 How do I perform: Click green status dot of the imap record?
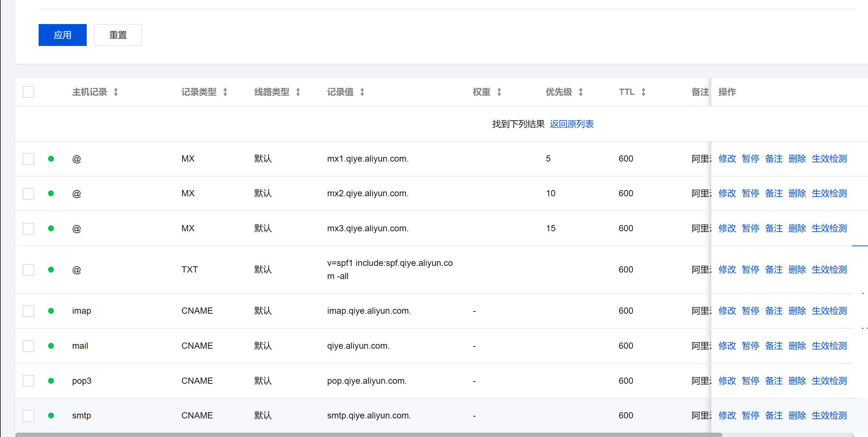tap(51, 311)
